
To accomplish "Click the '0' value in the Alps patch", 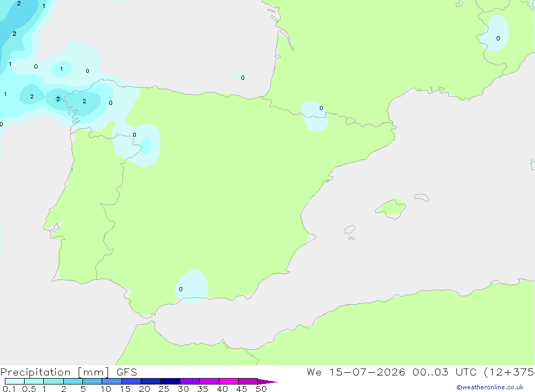I will coord(498,39).
